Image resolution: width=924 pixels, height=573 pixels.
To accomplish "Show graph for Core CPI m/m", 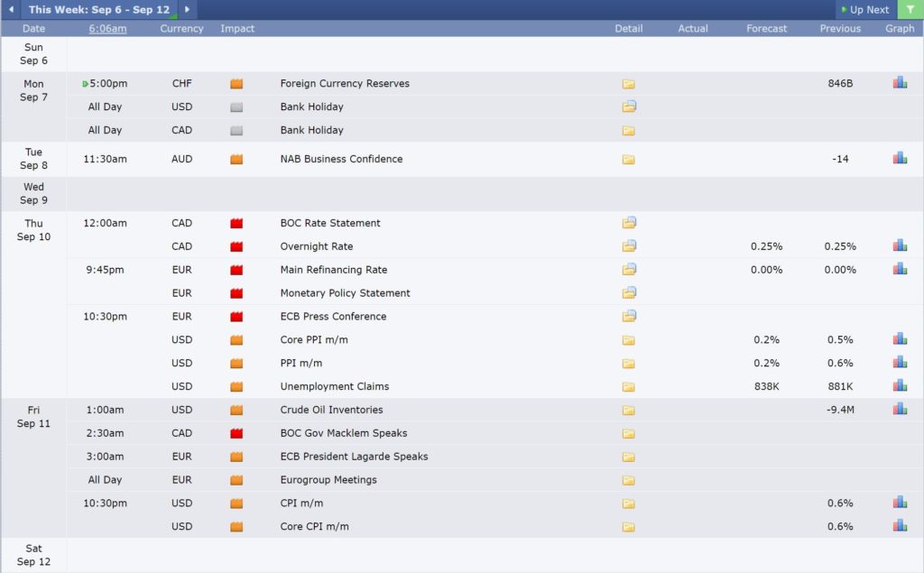I will pyautogui.click(x=900, y=525).
